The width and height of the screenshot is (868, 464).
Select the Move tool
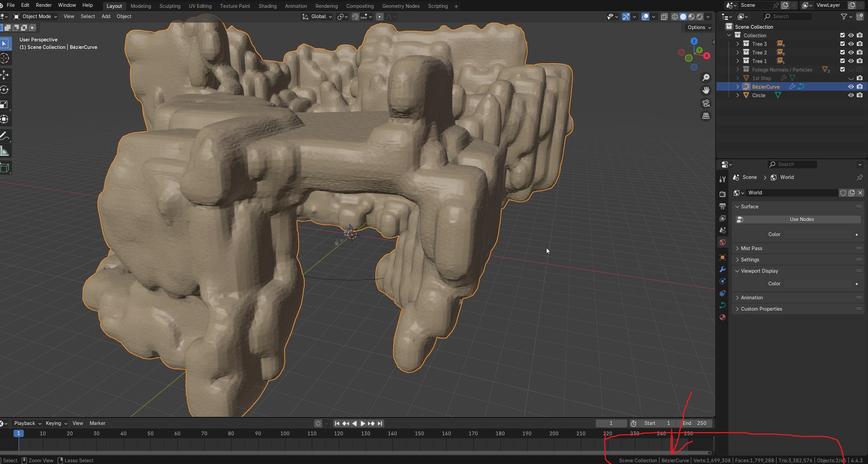4,75
